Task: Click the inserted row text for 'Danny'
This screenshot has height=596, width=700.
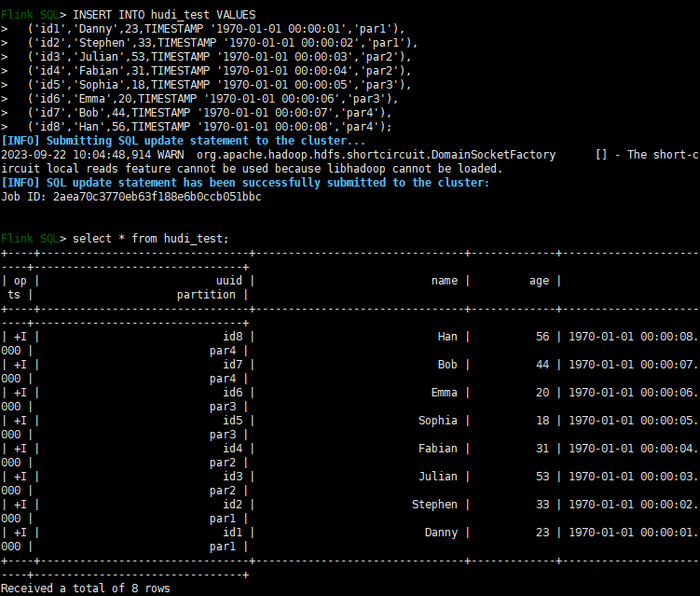Action: click(216, 29)
